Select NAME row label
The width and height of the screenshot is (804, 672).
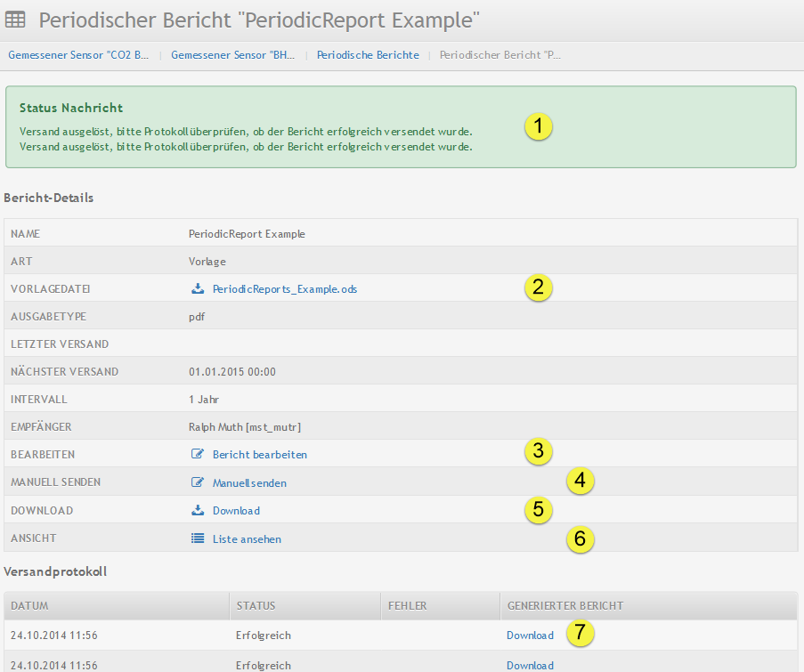tap(25, 234)
